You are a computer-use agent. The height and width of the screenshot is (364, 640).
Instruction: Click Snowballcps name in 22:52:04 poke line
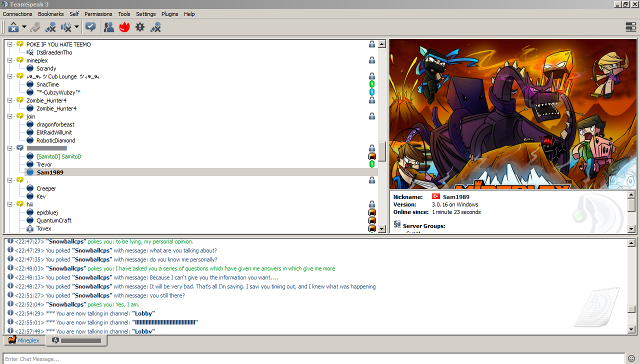pyautogui.click(x=66, y=304)
